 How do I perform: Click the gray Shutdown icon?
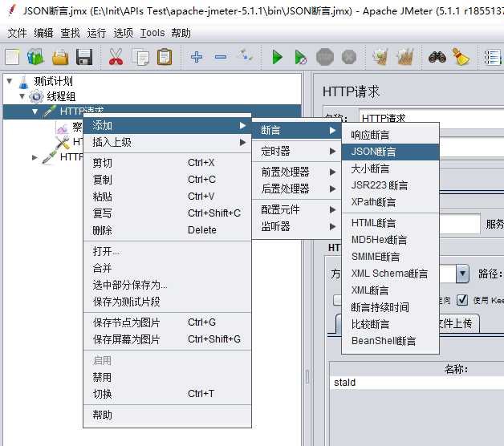349,57
